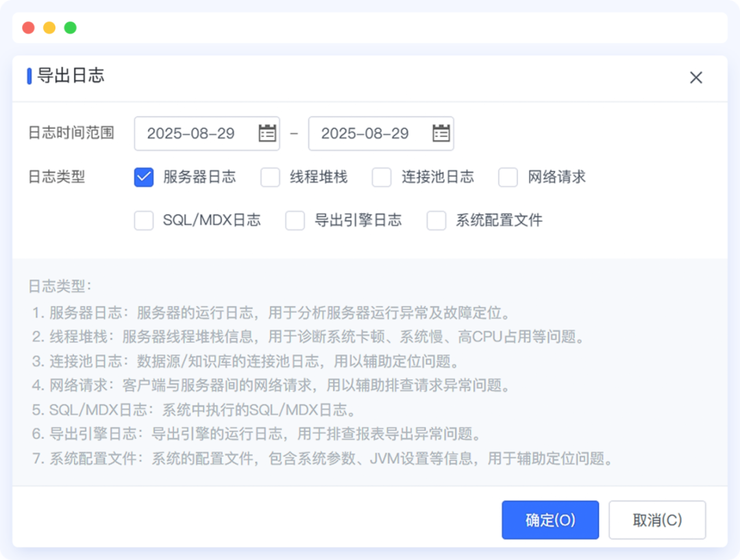The image size is (740, 560).
Task: Click the green maximize window dot
Action: coord(71,28)
